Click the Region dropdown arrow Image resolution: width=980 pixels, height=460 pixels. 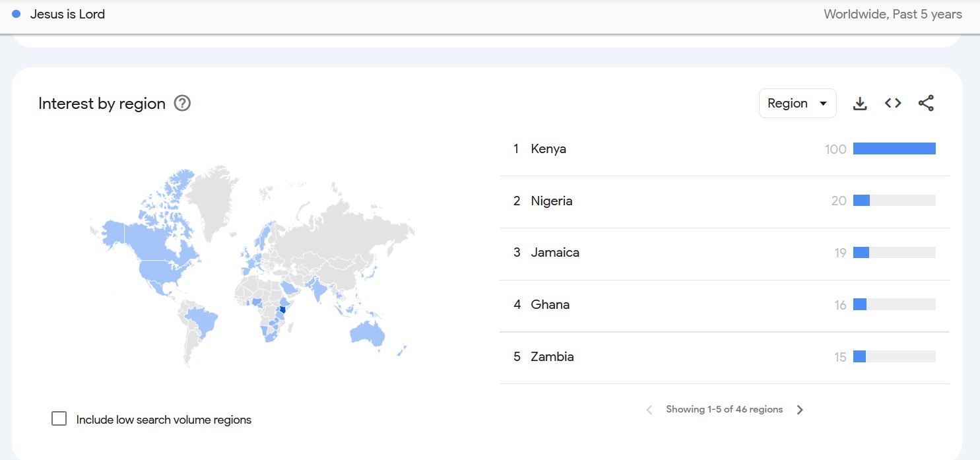click(x=823, y=104)
